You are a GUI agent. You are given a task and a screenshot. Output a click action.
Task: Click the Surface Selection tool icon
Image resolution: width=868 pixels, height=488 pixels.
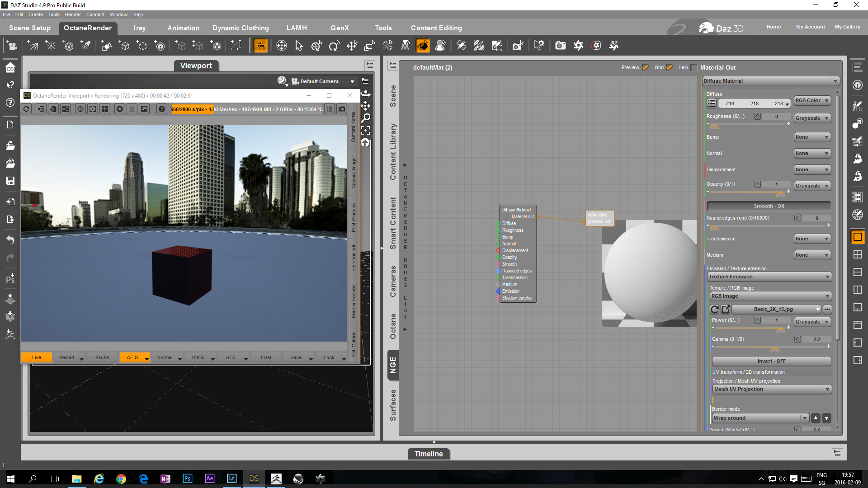point(423,45)
